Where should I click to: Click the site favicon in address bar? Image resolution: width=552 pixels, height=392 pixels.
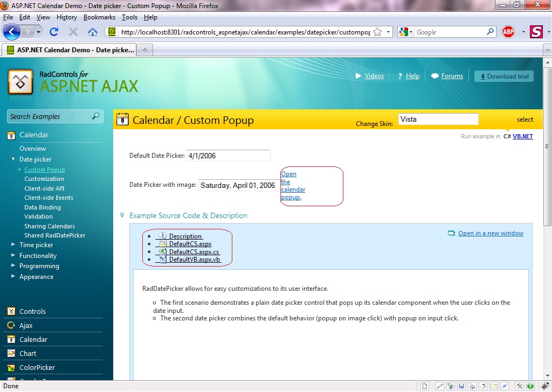112,32
